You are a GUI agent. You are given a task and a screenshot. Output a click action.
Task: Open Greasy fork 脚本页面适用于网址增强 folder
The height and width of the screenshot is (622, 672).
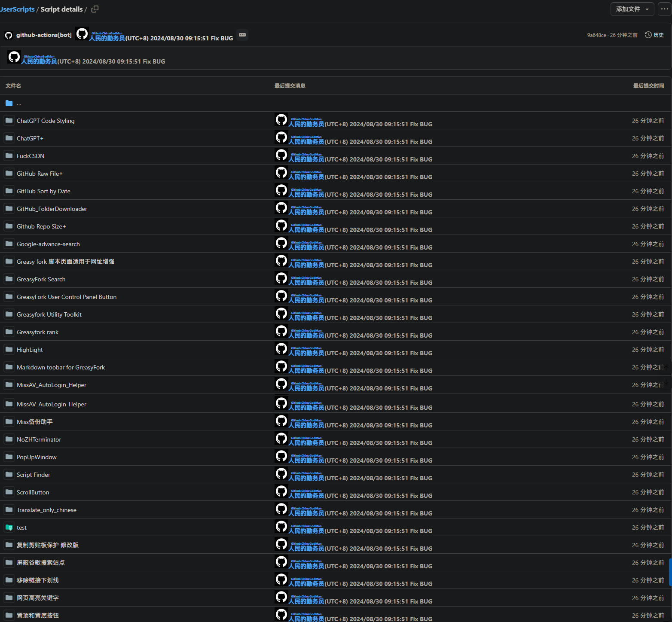[65, 262]
